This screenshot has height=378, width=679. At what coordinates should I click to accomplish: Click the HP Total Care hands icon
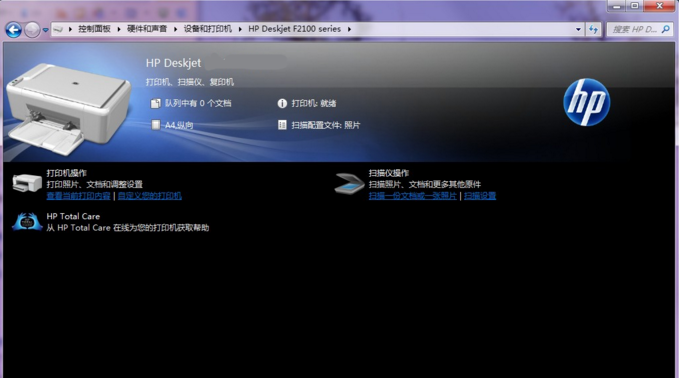[27, 222]
